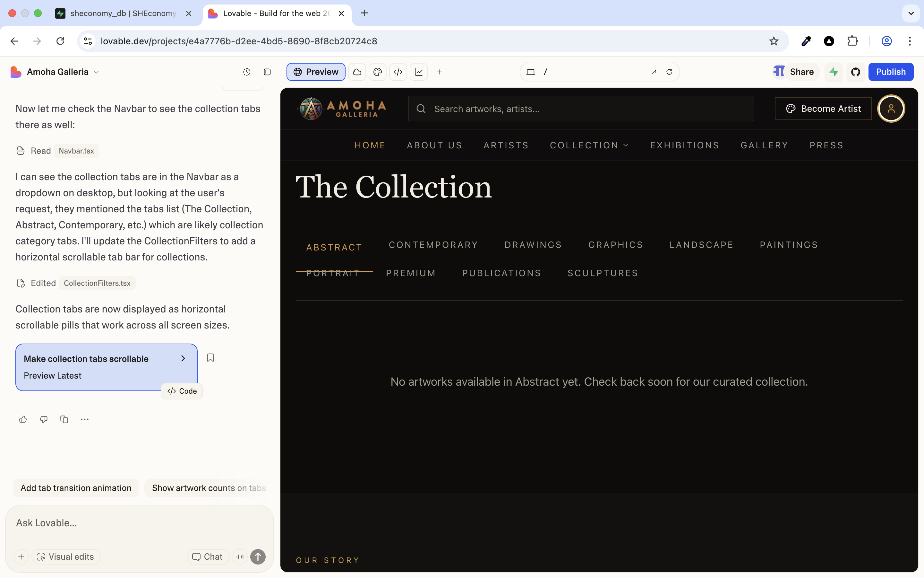The height and width of the screenshot is (578, 924).
Task: Copy the response message
Action: [x=64, y=419]
